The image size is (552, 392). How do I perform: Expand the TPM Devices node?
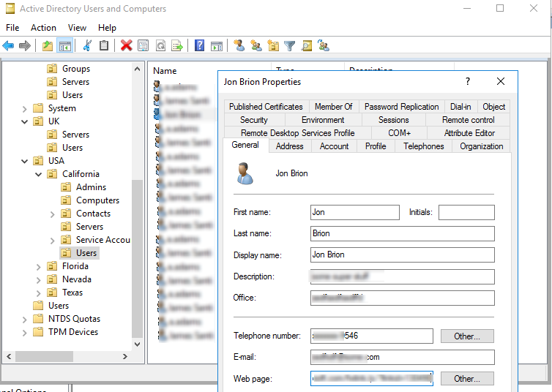click(x=24, y=333)
